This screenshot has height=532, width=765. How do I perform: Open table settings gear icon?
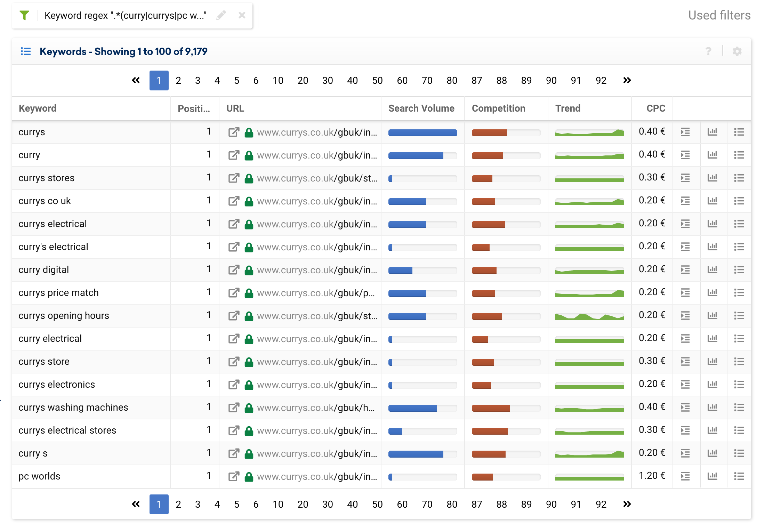click(x=737, y=51)
